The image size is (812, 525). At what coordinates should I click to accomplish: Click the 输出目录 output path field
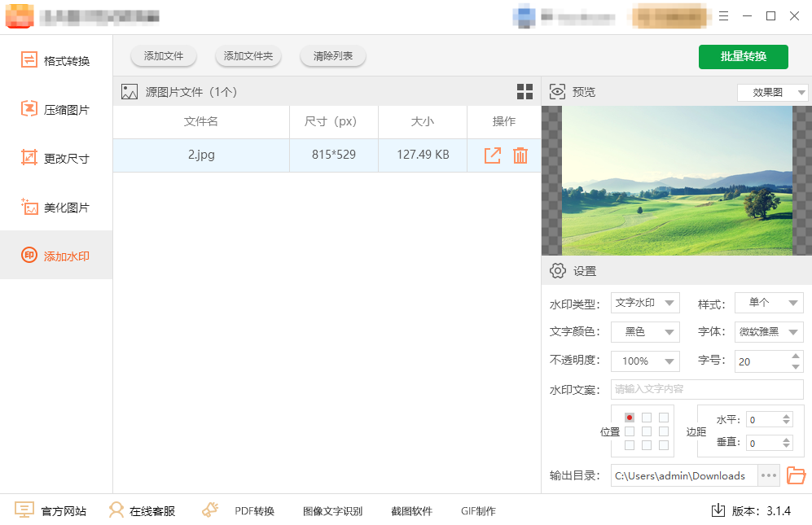pos(684,475)
